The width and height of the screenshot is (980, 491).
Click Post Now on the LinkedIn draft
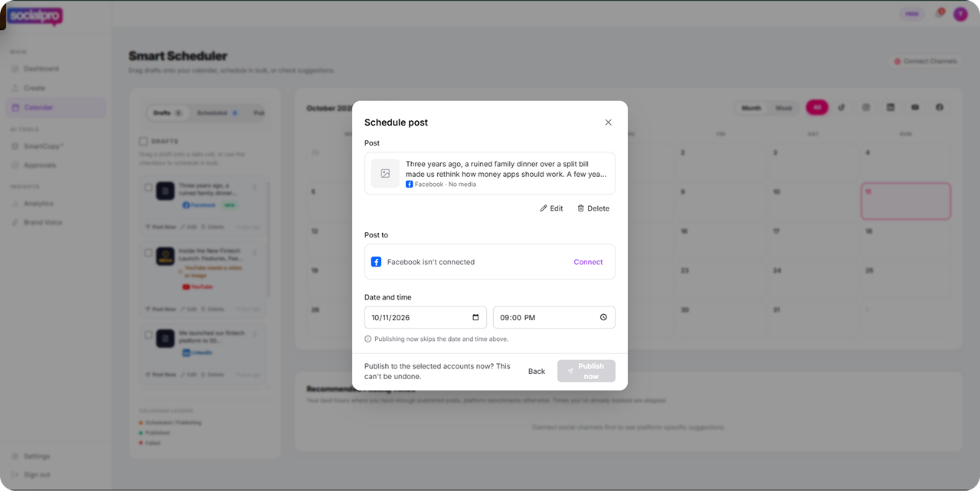161,375
